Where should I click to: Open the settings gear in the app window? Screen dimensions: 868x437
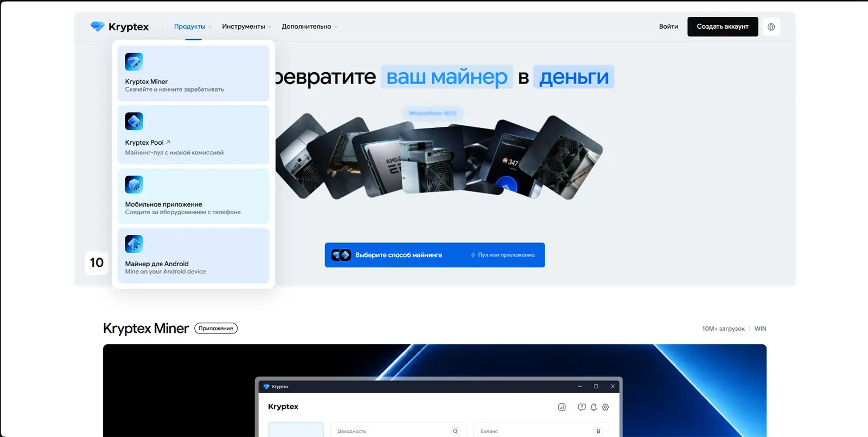(605, 407)
